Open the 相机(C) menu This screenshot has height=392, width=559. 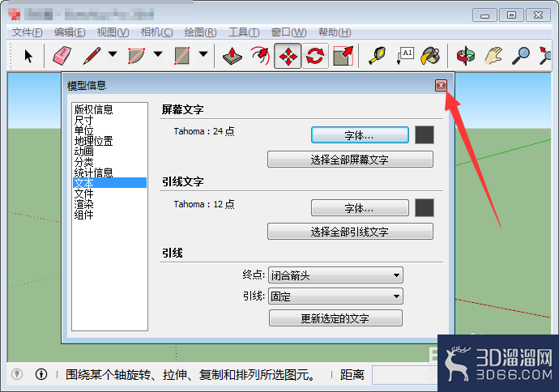point(156,32)
